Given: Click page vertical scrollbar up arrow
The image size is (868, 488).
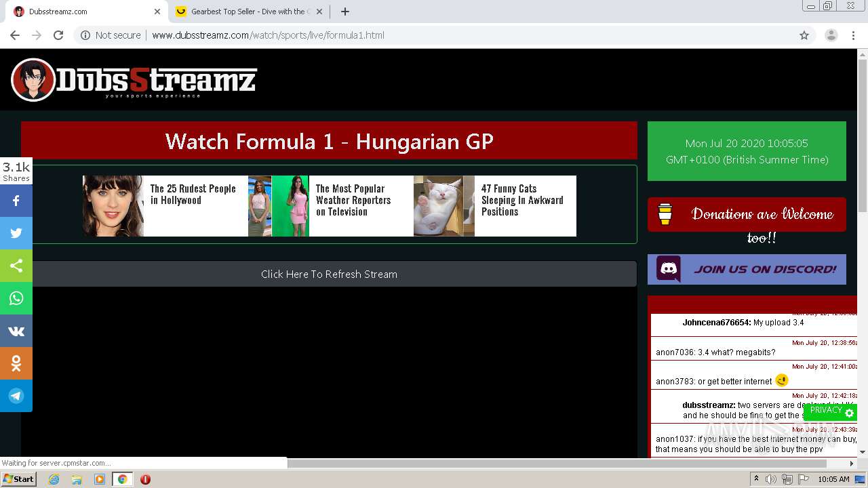Looking at the screenshot, I should pos(863,54).
